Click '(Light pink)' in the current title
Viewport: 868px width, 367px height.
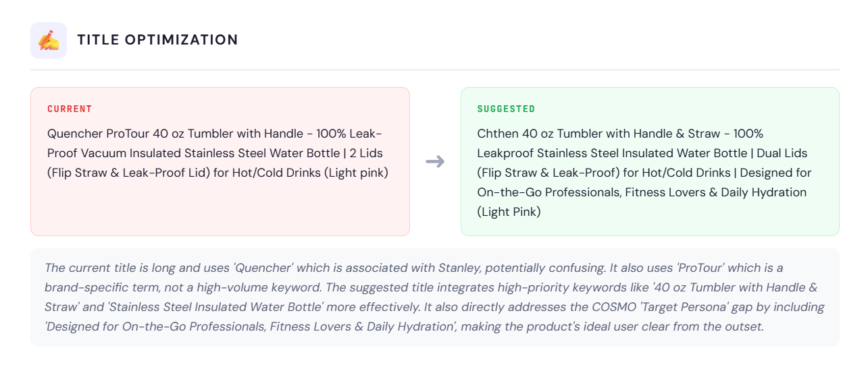coord(355,173)
